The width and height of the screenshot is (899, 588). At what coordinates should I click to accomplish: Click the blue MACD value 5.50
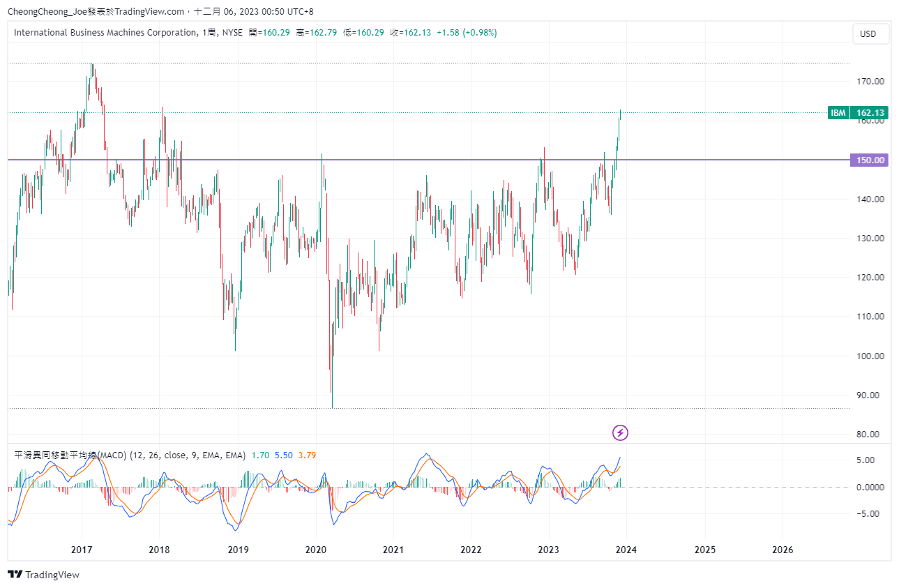pos(283,455)
